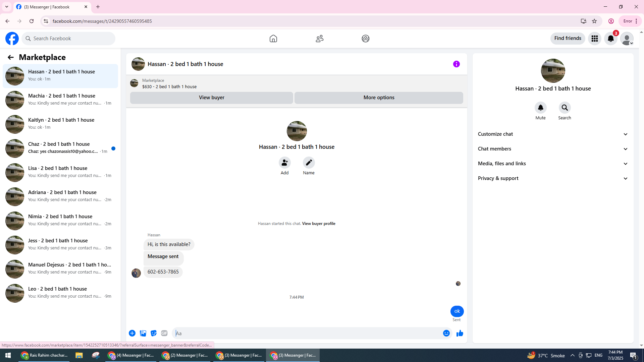Screen dimensions: 644x362
Task: Click the attach photo icon
Action: (143, 333)
